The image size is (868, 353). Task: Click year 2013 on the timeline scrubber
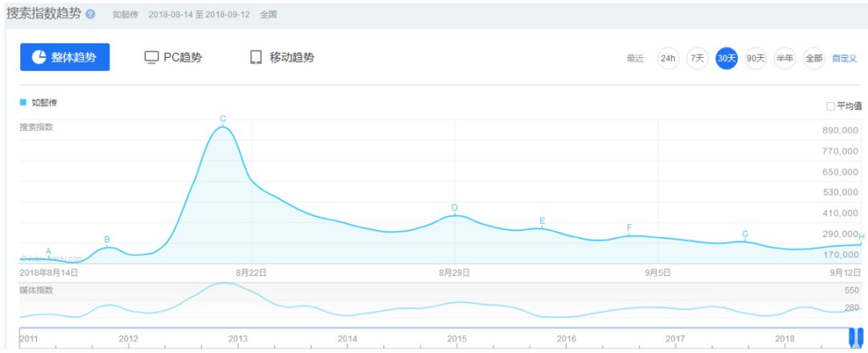pos(238,339)
